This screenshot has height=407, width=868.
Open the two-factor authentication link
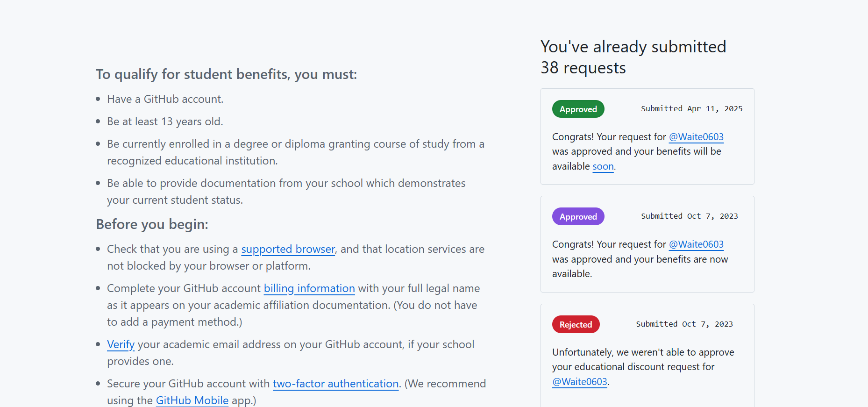point(335,384)
